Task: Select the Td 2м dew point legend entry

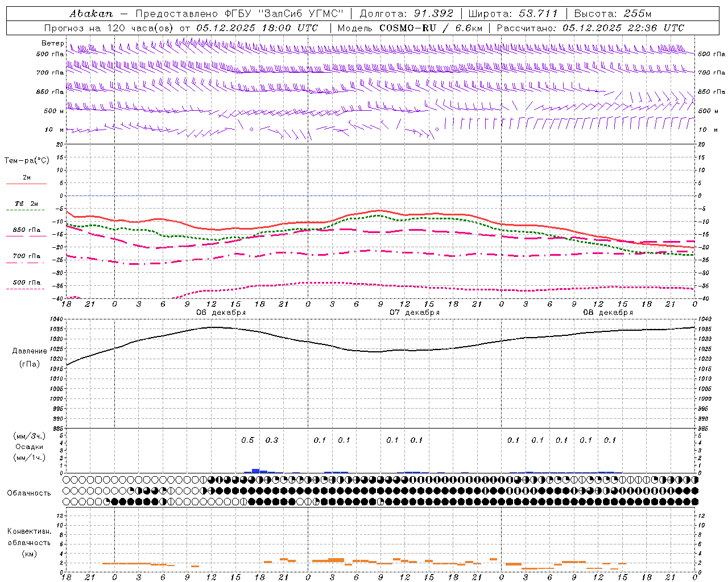Action: tap(27, 203)
